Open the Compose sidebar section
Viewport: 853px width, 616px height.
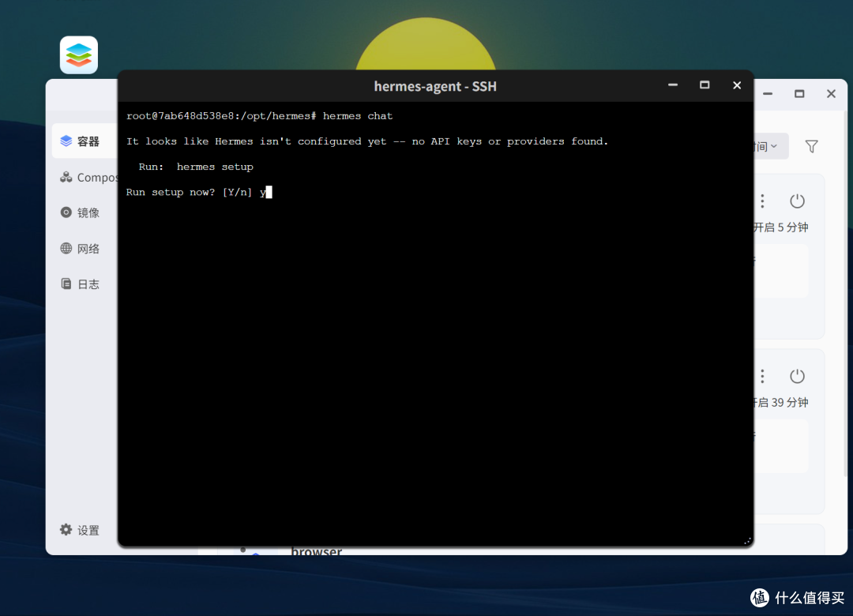(x=88, y=178)
